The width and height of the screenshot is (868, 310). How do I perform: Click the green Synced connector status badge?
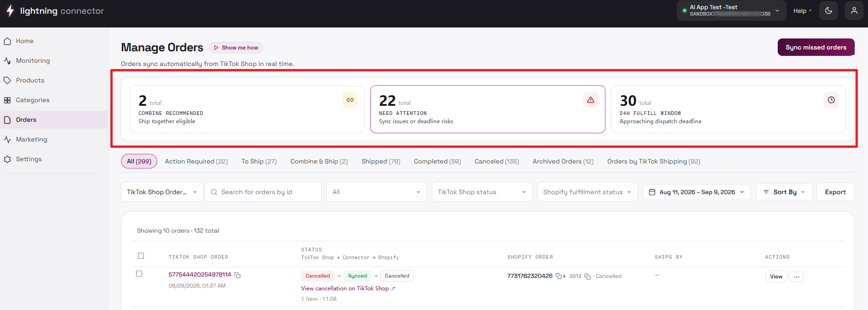(357, 276)
